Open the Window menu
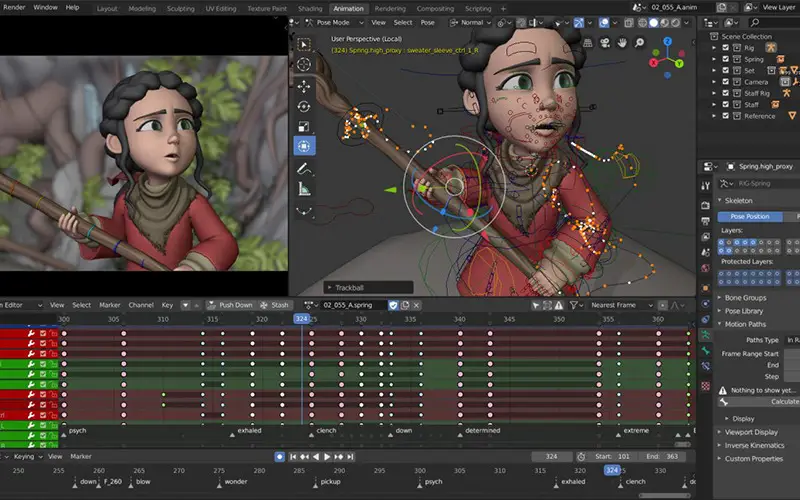 (x=45, y=8)
